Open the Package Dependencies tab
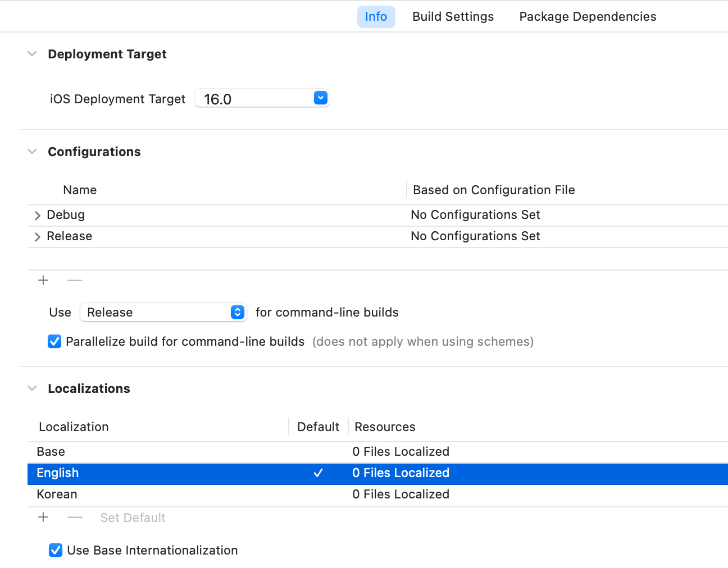Viewport: 728px width, 568px height. click(588, 17)
